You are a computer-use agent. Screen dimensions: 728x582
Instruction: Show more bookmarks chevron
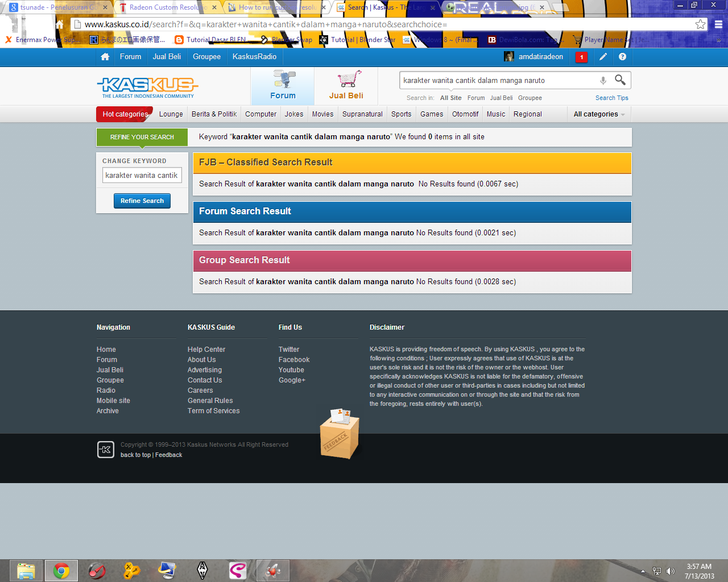718,40
